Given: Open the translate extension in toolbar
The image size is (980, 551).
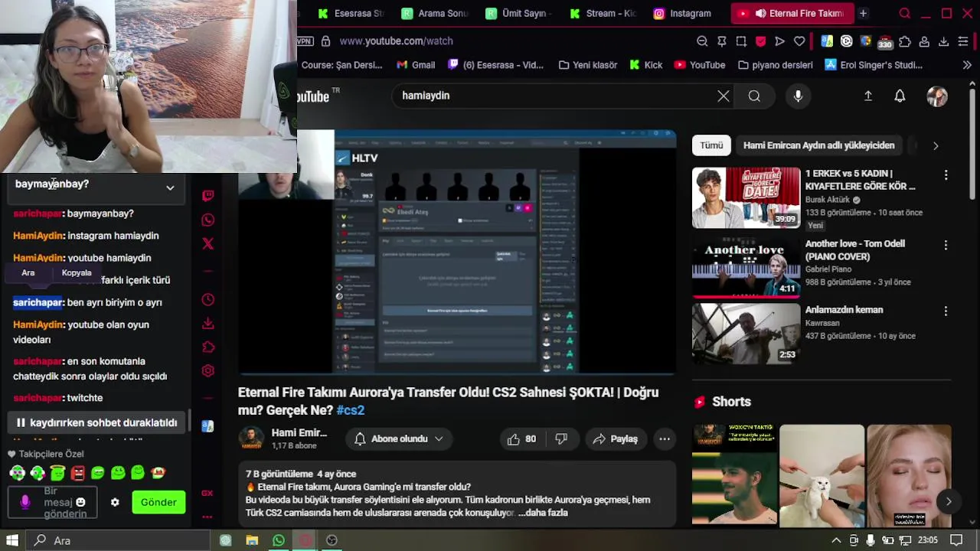Looking at the screenshot, I should point(827,41).
